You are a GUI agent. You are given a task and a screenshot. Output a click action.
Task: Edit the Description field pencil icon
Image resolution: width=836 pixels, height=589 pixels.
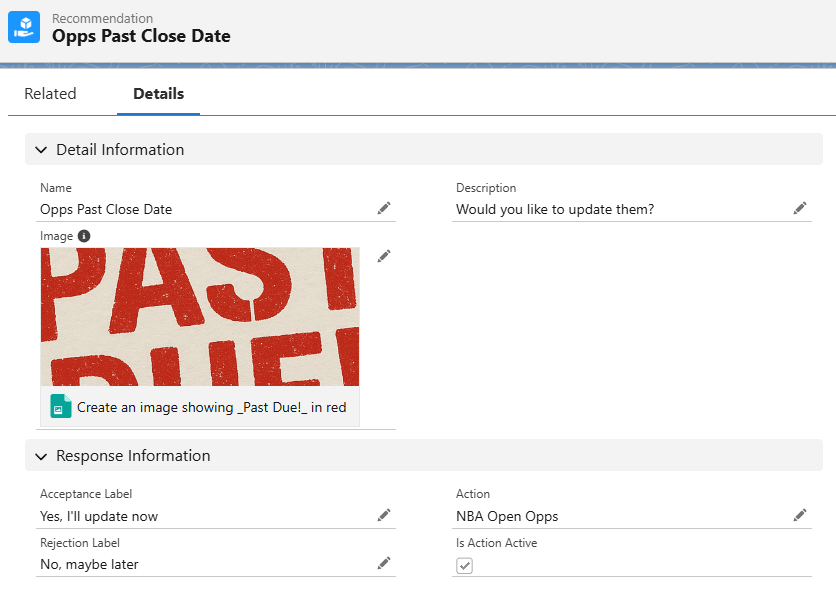[x=800, y=208]
